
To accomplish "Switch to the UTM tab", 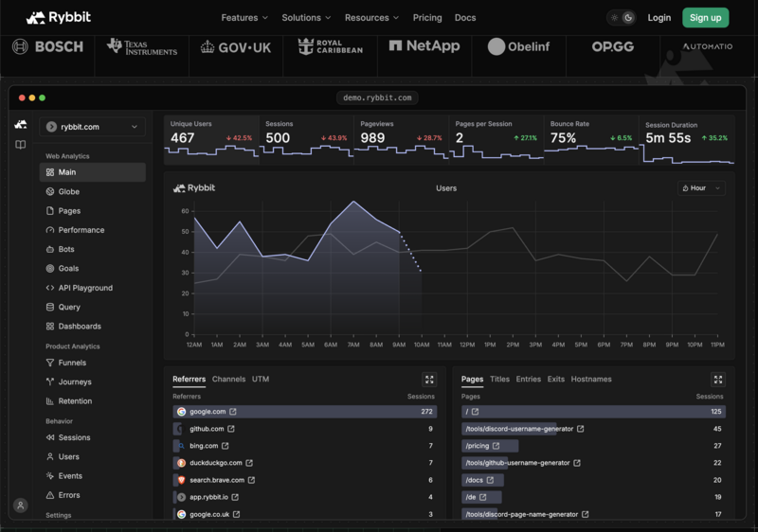I will coord(261,380).
